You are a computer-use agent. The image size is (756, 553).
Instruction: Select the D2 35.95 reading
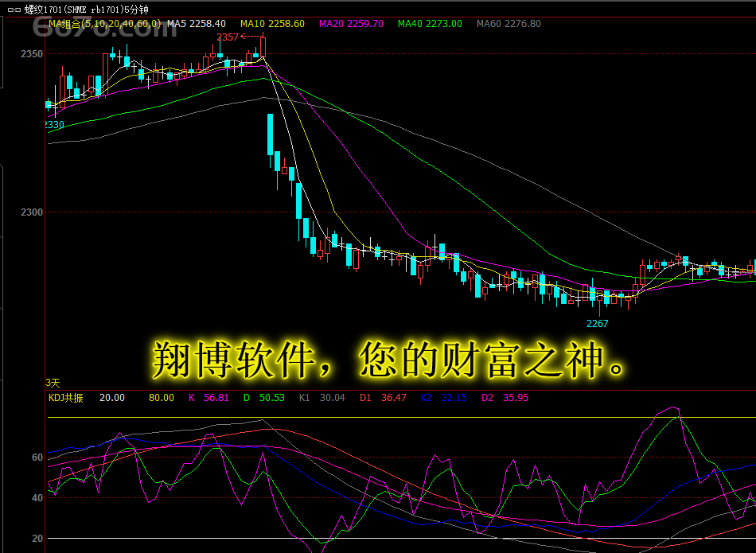505,398
